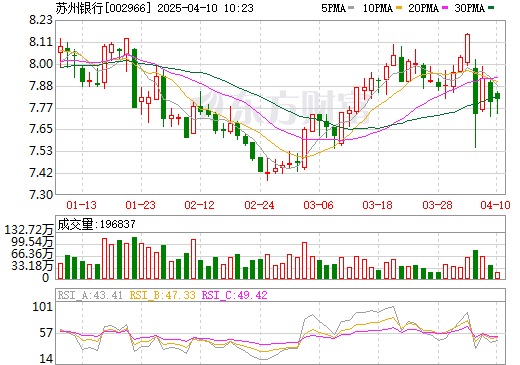Click the magenta 20PMA legend color dash
The image size is (520, 365).
(445, 8)
